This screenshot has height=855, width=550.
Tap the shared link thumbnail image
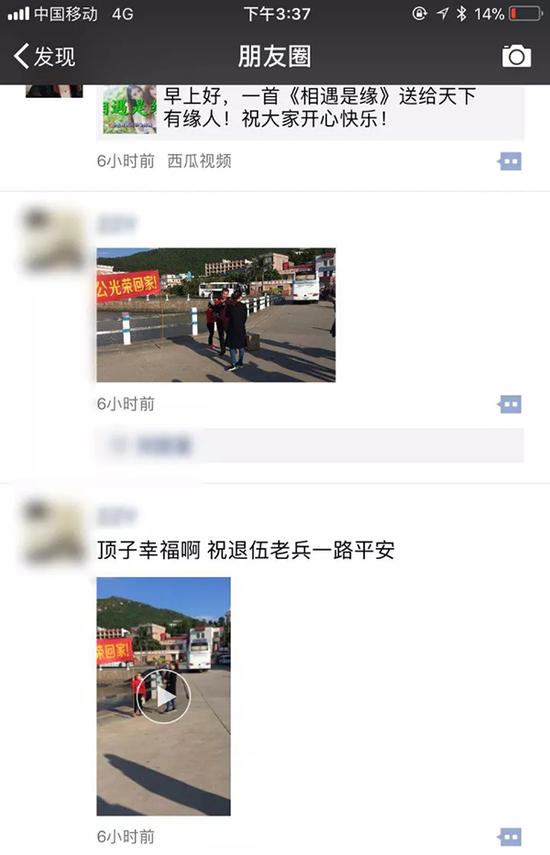click(x=130, y=109)
